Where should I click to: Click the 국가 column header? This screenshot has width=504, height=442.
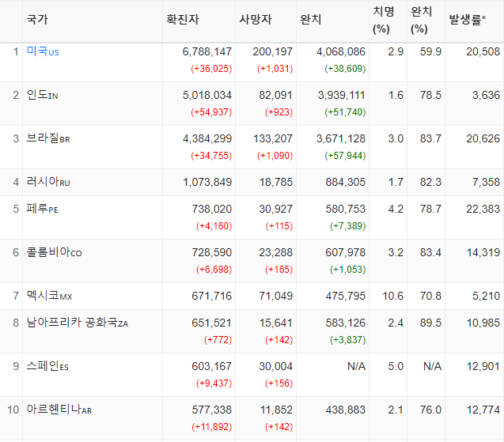click(x=37, y=20)
